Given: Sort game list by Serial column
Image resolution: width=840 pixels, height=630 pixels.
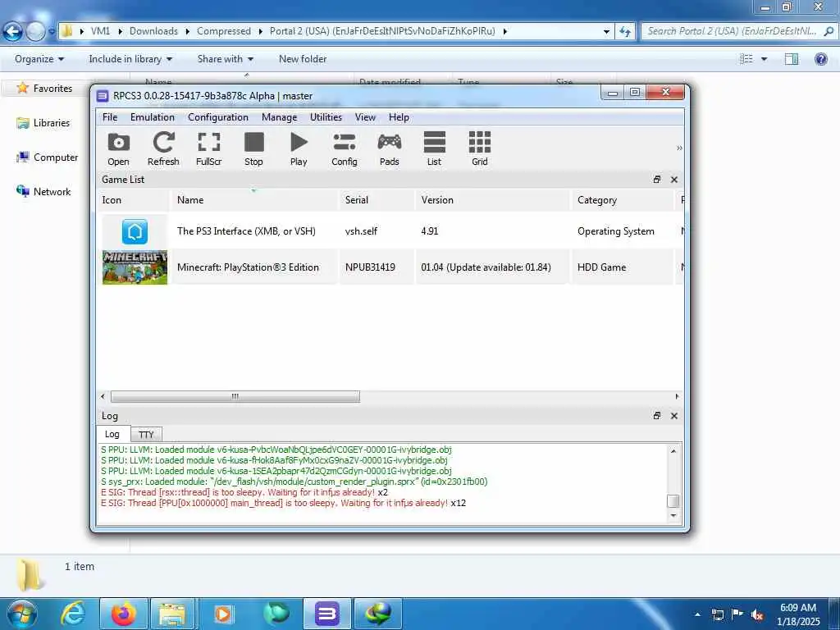Looking at the screenshot, I should click(377, 200).
